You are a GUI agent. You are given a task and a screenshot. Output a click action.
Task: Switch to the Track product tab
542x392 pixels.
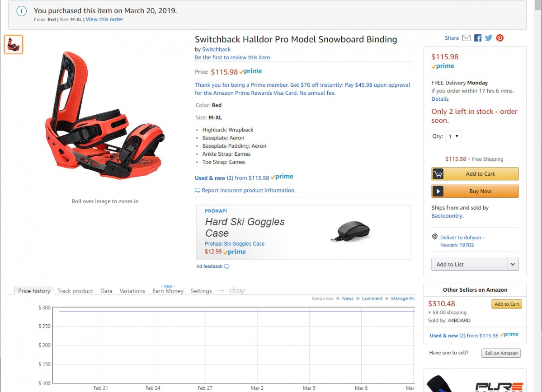(75, 291)
